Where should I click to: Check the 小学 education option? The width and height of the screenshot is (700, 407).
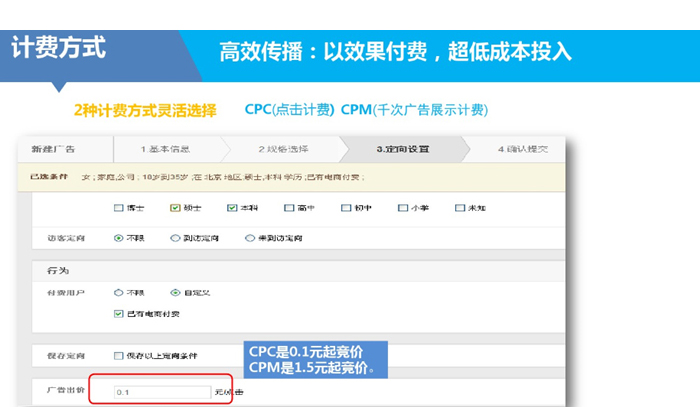(401, 208)
